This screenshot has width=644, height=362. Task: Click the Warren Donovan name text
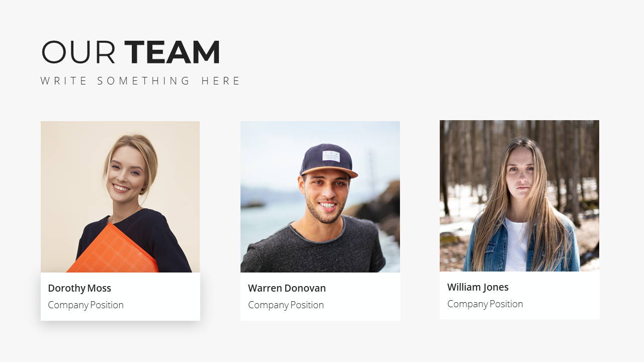point(287,288)
